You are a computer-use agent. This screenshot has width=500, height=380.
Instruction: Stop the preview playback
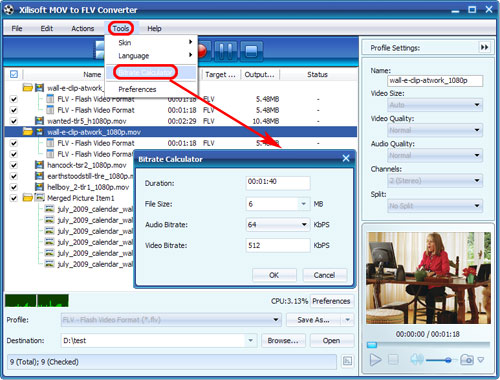pyautogui.click(x=393, y=360)
